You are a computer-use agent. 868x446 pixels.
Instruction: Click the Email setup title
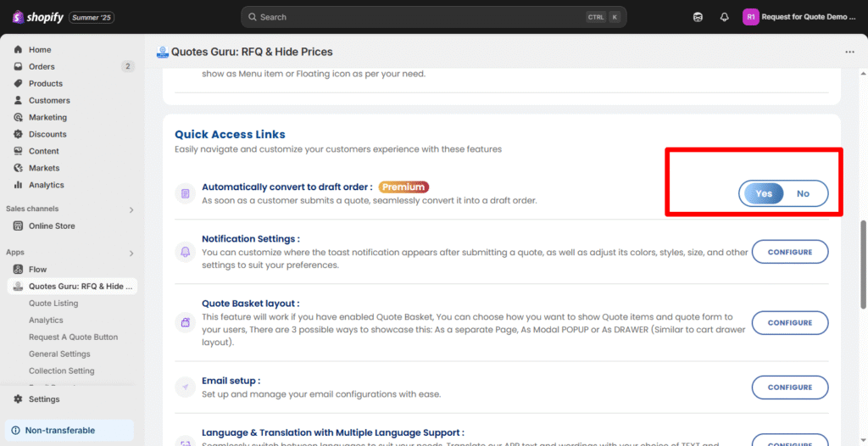(x=231, y=381)
